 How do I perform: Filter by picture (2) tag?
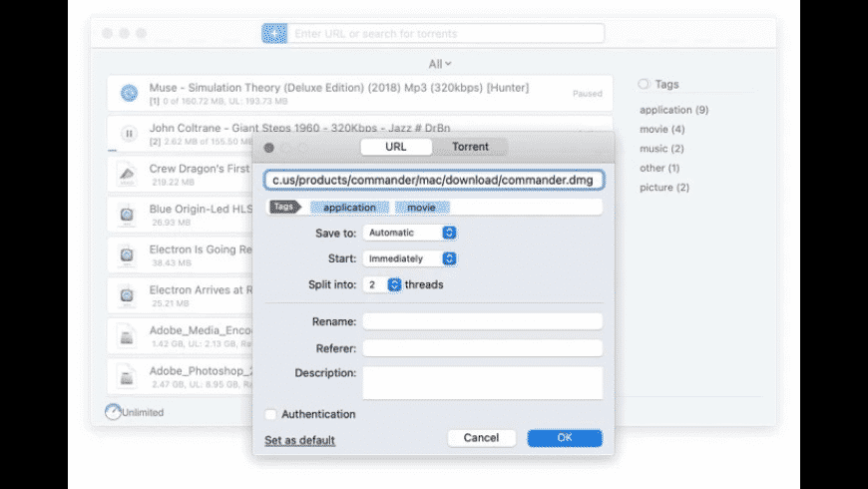point(664,188)
